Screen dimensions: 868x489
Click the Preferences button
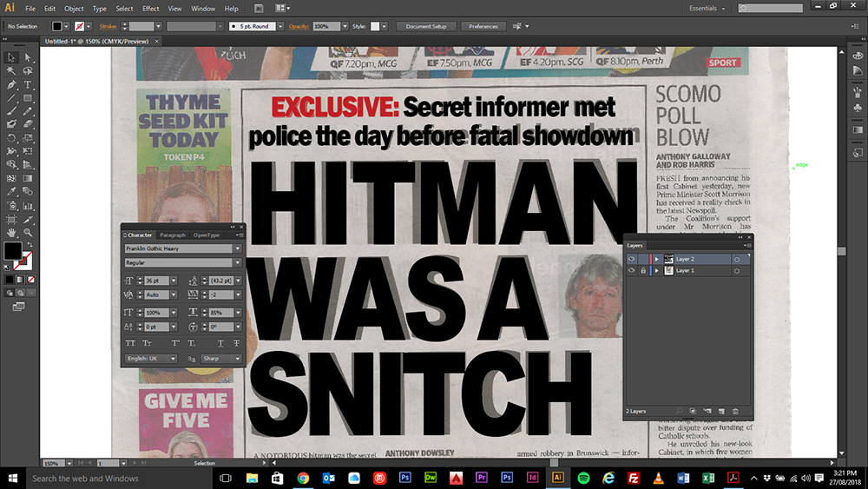click(483, 27)
